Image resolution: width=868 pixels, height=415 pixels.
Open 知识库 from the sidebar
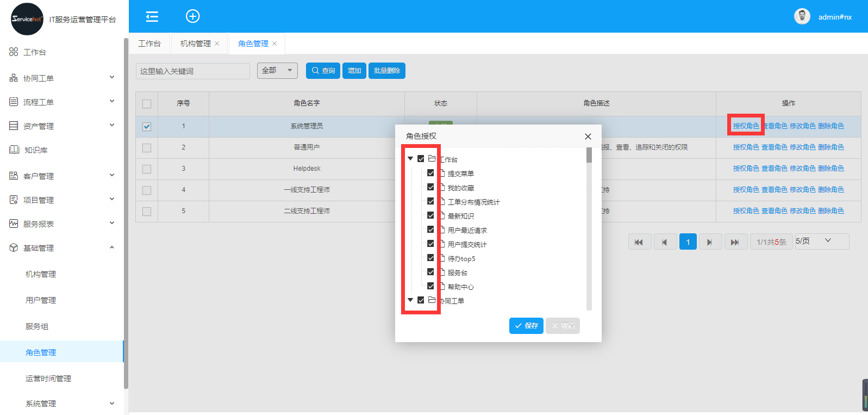tap(36, 150)
